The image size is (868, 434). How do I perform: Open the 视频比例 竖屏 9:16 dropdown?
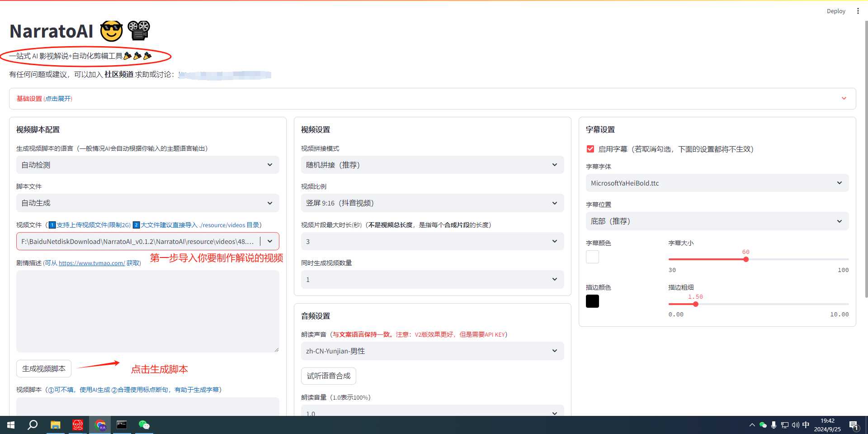coord(432,203)
